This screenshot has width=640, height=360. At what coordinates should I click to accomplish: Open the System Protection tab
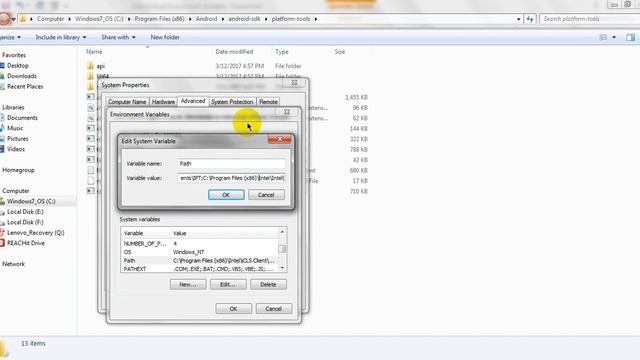pyautogui.click(x=232, y=102)
